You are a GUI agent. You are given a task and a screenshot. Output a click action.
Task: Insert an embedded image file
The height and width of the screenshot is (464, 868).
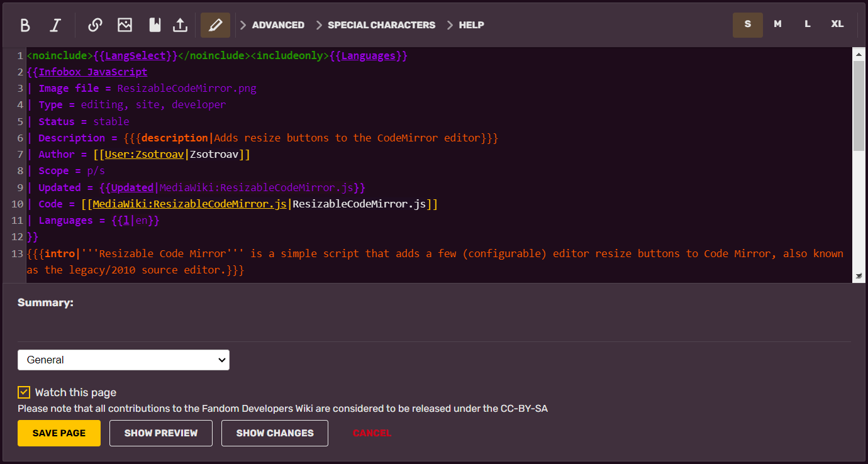pyautogui.click(x=125, y=25)
